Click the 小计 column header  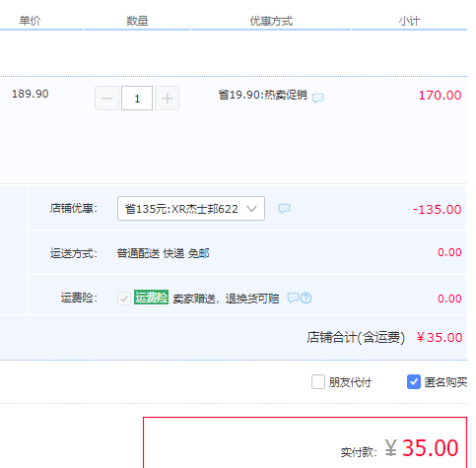pyautogui.click(x=409, y=21)
